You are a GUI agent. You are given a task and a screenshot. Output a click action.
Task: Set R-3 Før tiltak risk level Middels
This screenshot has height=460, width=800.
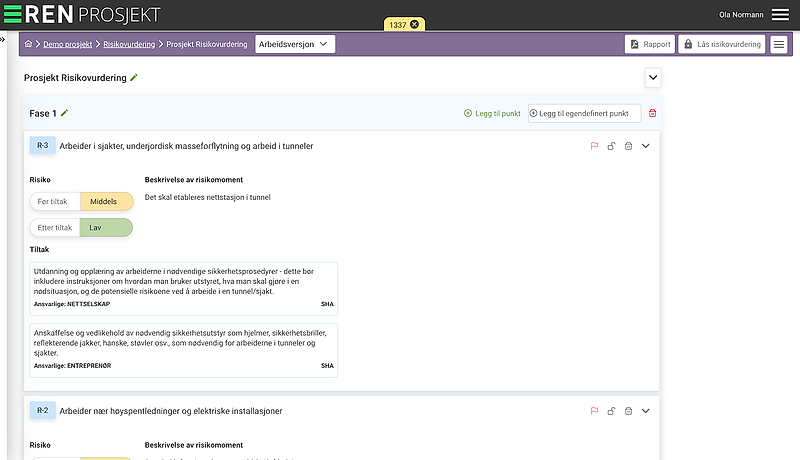click(107, 201)
